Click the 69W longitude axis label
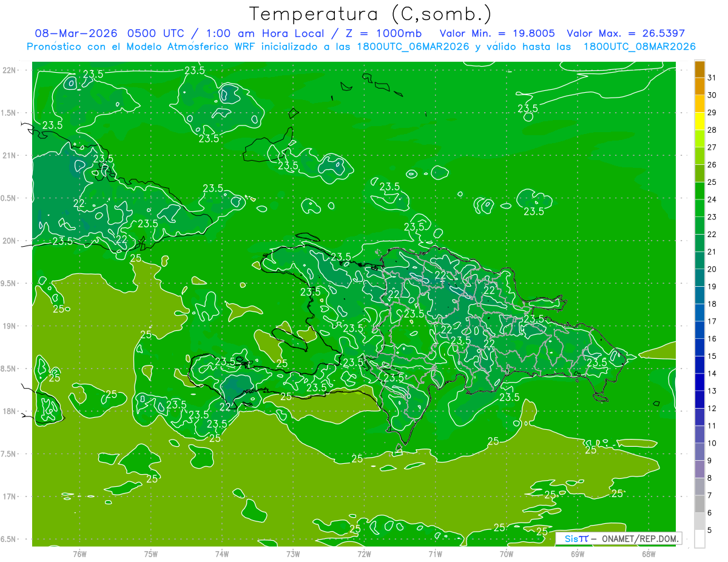728x562 pixels. (578, 554)
